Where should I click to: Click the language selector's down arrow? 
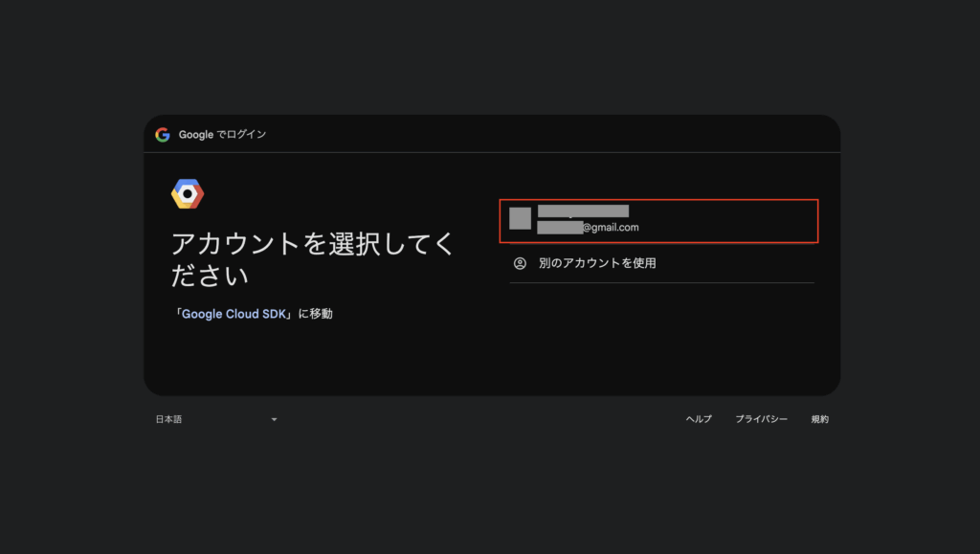274,419
